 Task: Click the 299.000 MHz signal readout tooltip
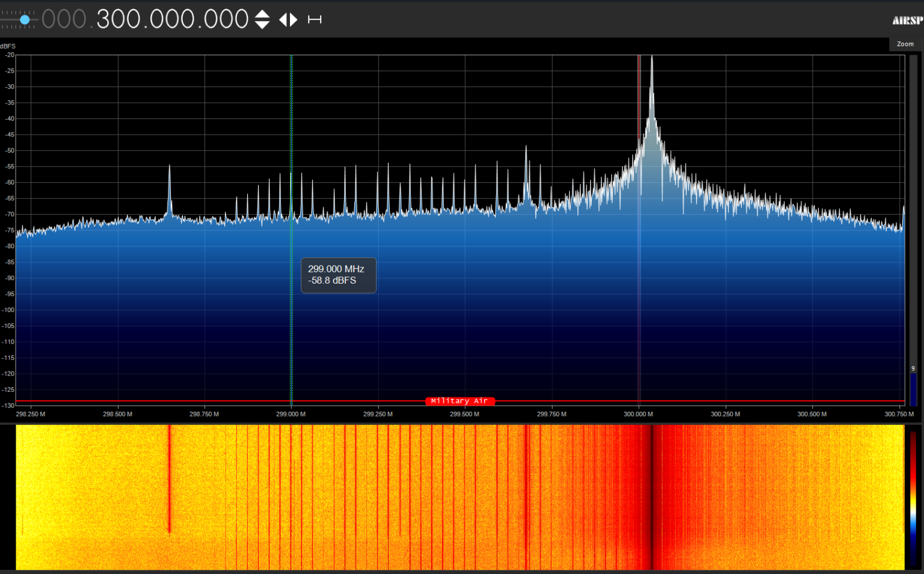tap(338, 275)
